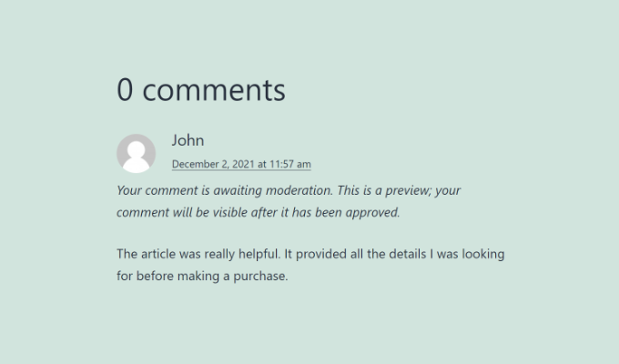Click the "for before making a purchase" line
The width and height of the screenshot is (619, 364).
[x=202, y=276]
